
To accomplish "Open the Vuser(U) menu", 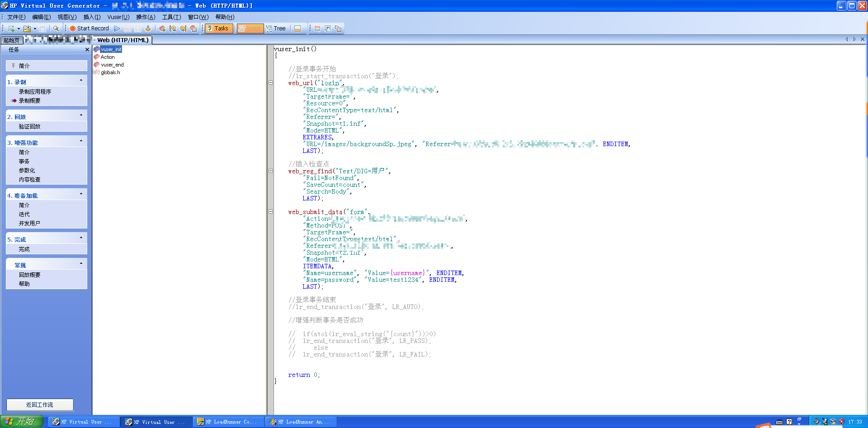I will tap(118, 17).
